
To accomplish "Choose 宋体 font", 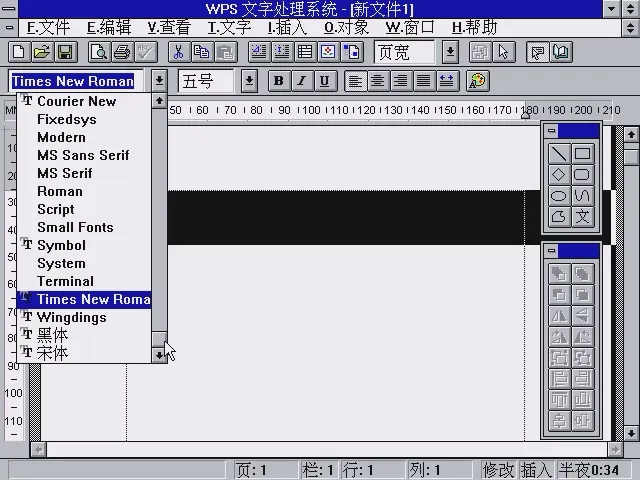I will (84, 353).
